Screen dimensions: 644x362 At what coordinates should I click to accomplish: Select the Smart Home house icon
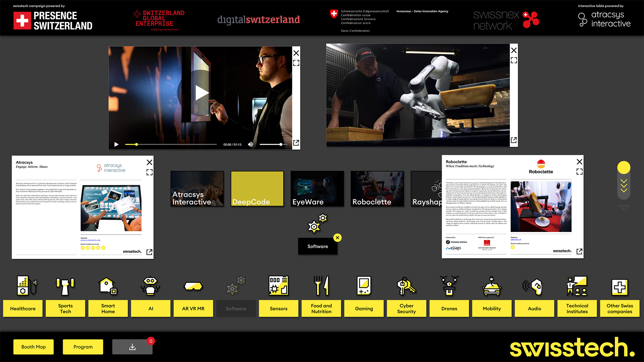click(x=108, y=286)
